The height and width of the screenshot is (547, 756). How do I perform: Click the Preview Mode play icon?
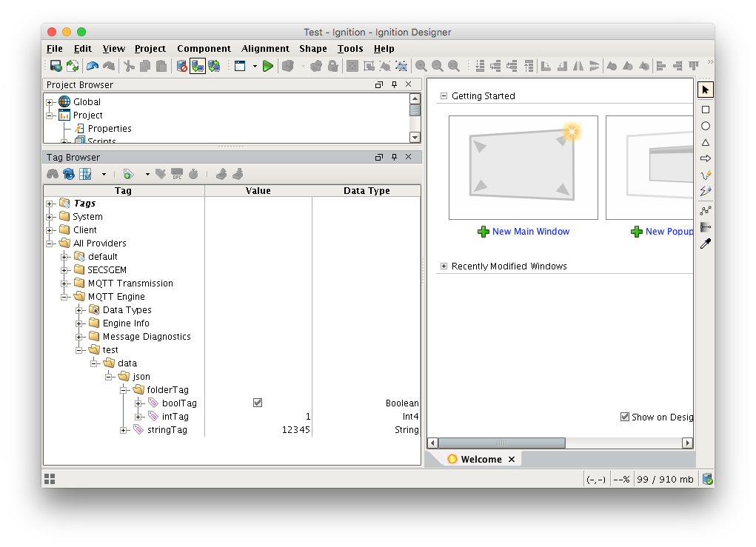[x=268, y=66]
